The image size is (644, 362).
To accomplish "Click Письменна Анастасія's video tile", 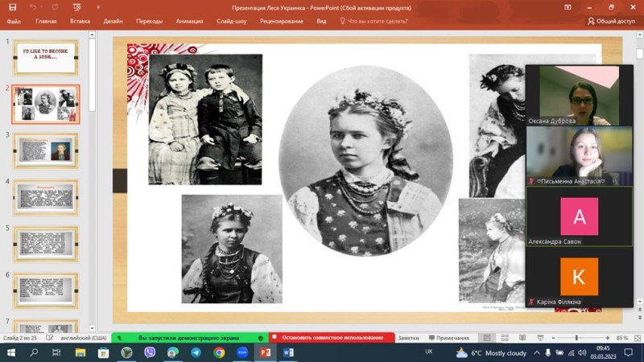I will [579, 155].
